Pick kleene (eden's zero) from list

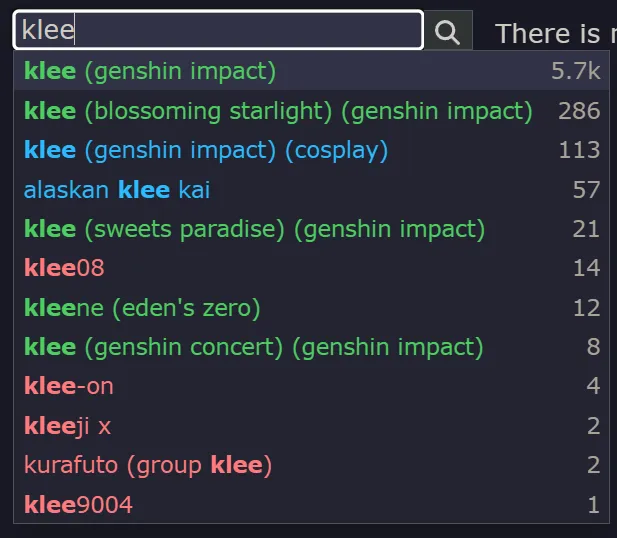[311, 307]
